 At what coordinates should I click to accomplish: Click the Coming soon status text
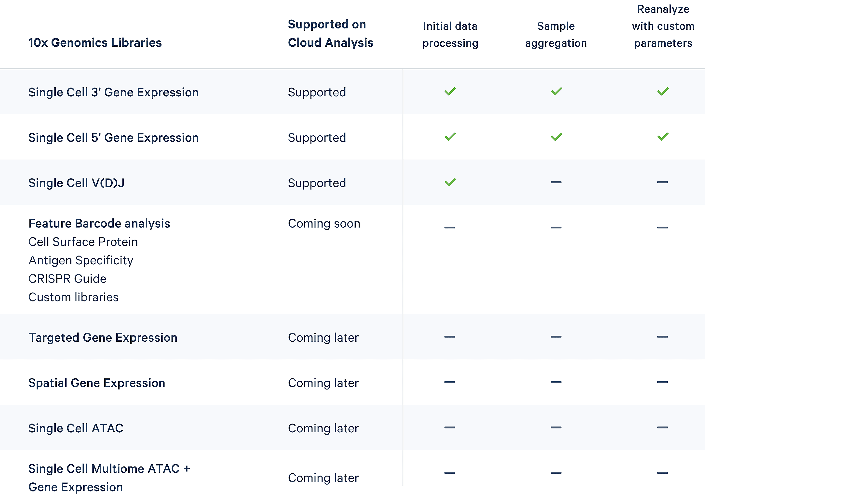point(324,223)
